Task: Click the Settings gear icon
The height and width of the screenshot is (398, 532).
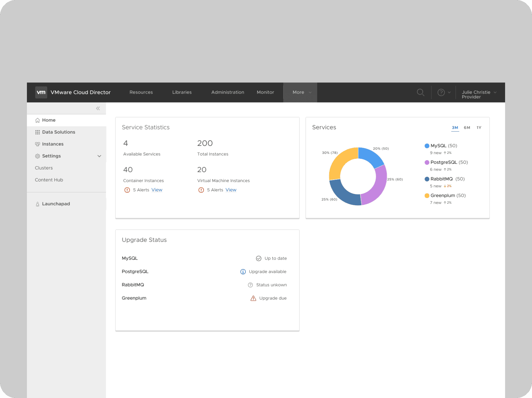Action: point(38,156)
